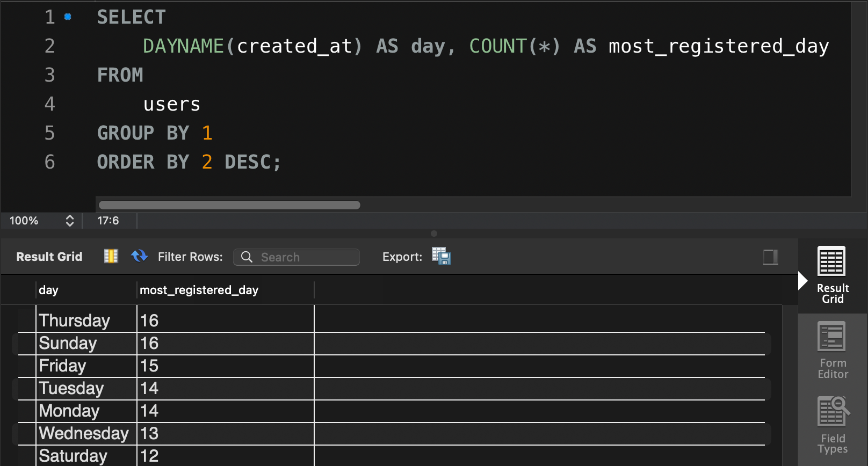Image resolution: width=868 pixels, height=466 pixels.
Task: Click line number 3 in the gutter
Action: [x=49, y=75]
